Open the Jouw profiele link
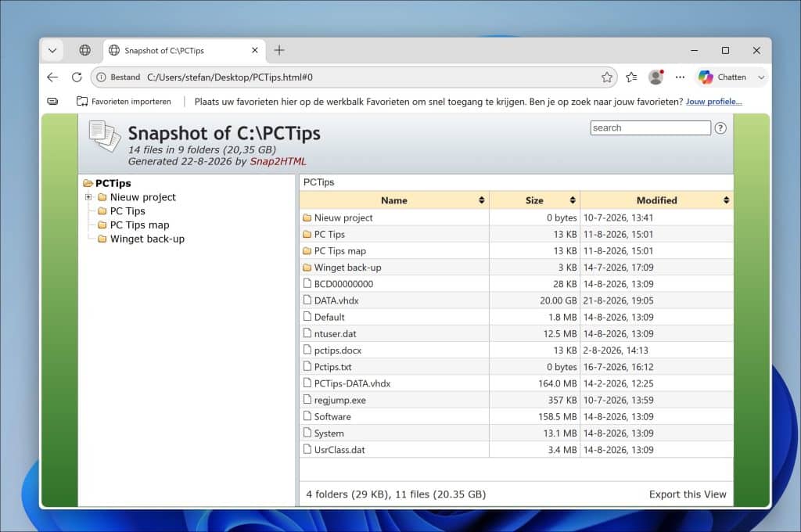The image size is (801, 532). point(713,101)
